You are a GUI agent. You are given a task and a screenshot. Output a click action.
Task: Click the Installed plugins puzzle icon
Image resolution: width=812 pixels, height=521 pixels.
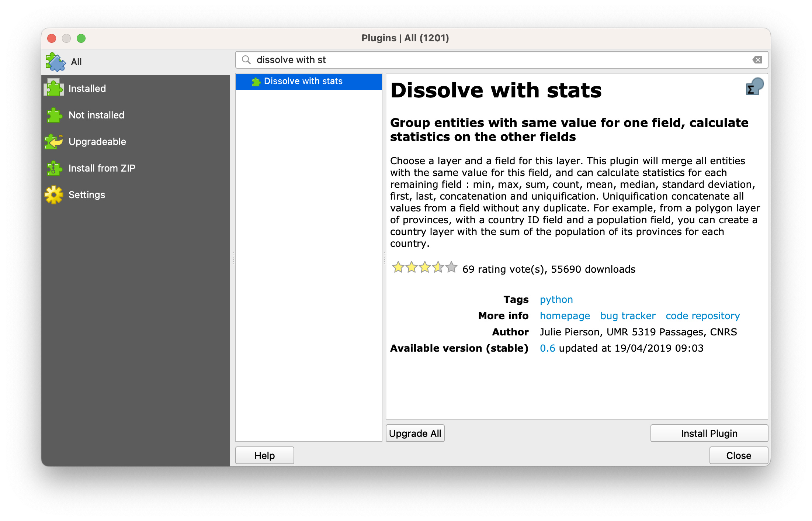[54, 89]
